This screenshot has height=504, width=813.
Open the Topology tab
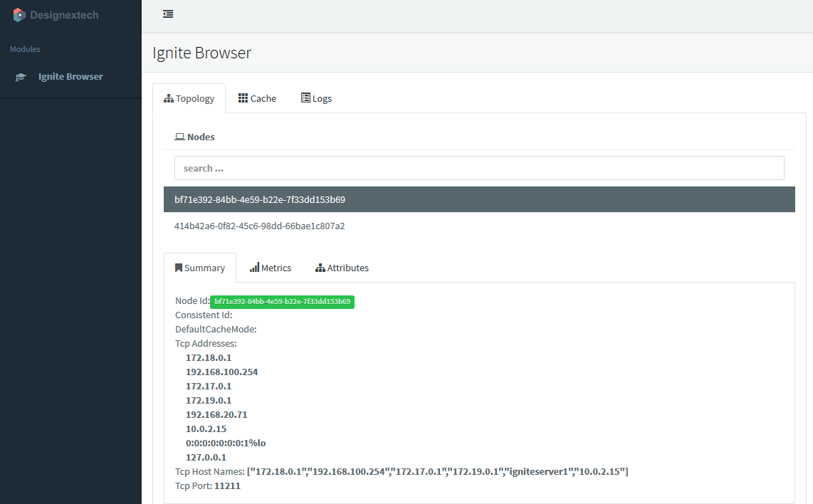tap(189, 98)
